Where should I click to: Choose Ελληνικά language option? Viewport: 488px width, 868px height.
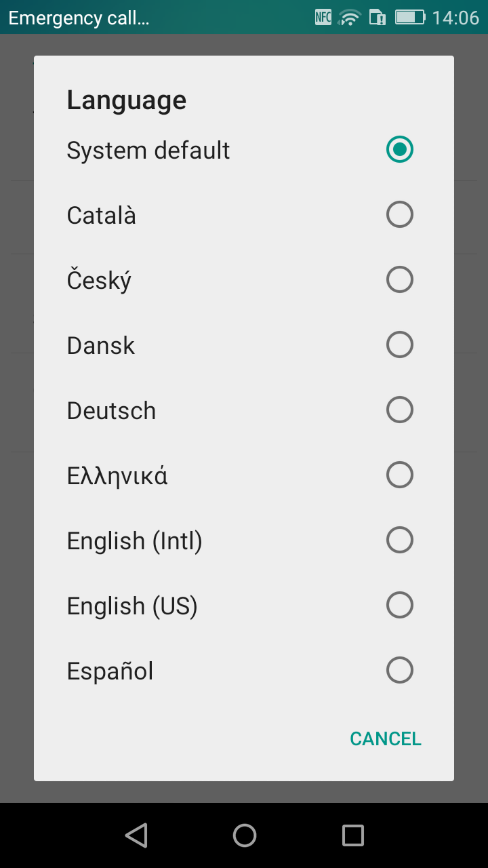point(117,475)
